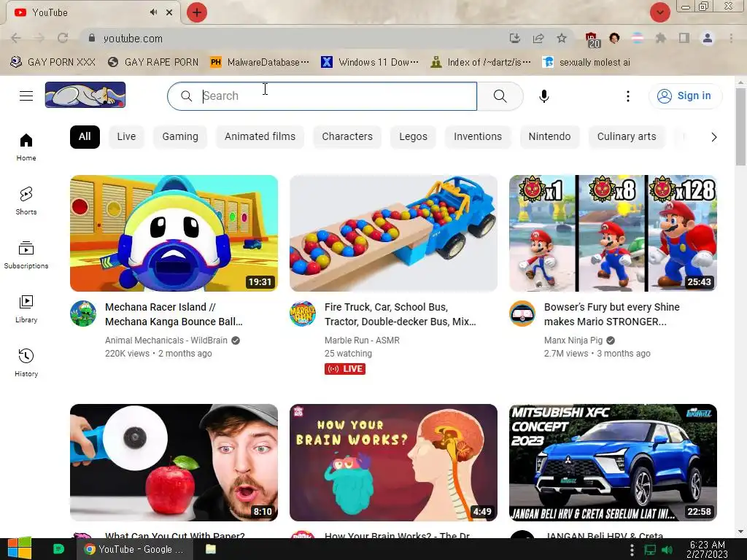The image size is (747, 560).
Task: Open the Index of /~dartz bookmark
Action: click(481, 63)
